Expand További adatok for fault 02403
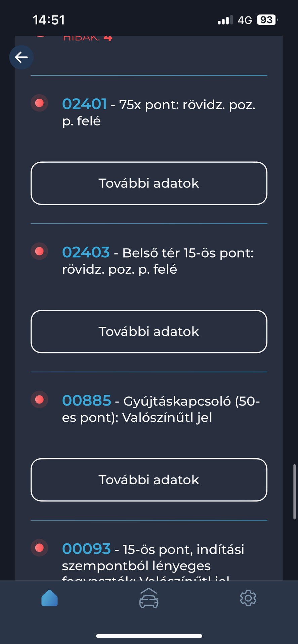Viewport: 298px width, 644px height. click(149, 331)
